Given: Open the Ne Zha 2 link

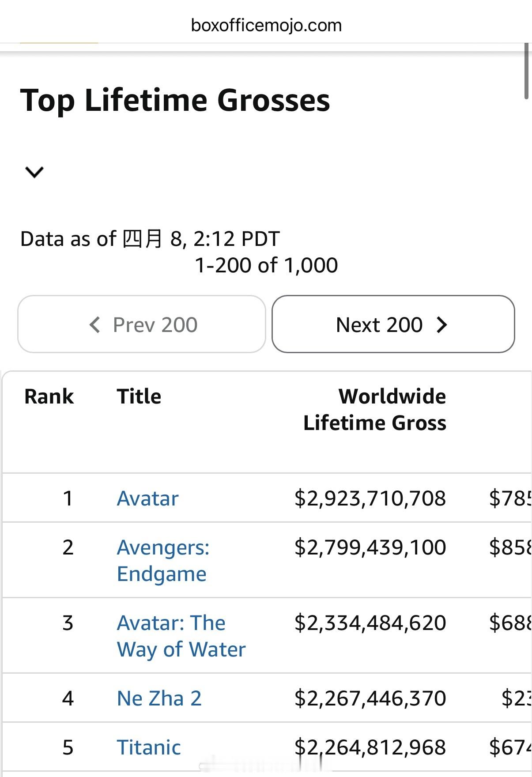Looking at the screenshot, I should click(159, 698).
